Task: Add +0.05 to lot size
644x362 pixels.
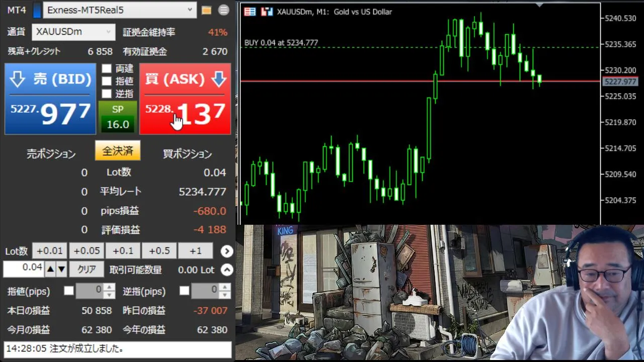Action: point(86,251)
